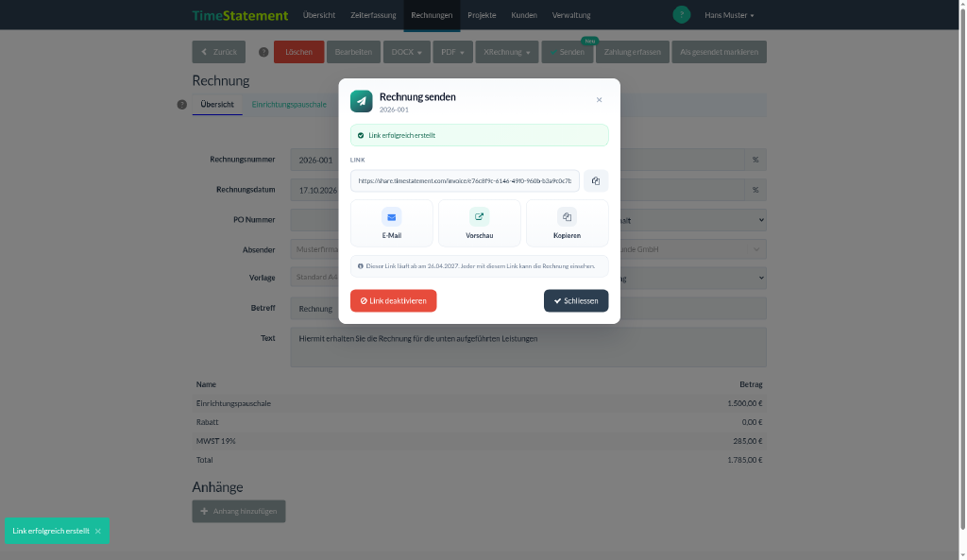967x560 pixels.
Task: Click the TimeStatement logo
Action: pos(240,15)
